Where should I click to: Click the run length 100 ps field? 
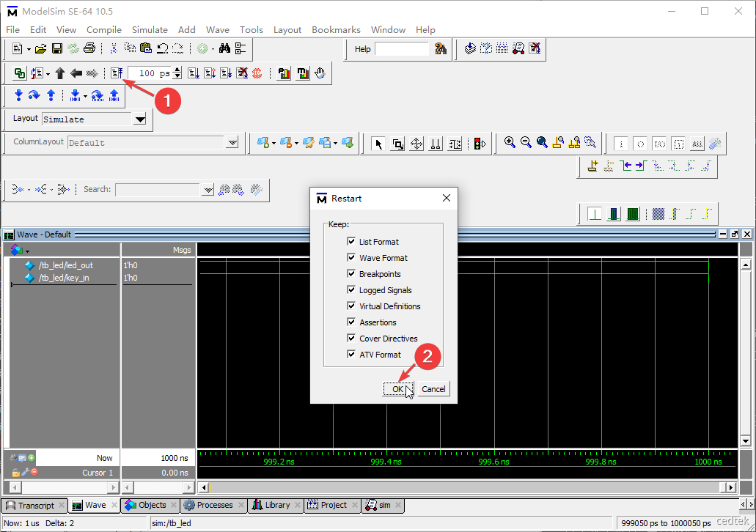pos(150,73)
